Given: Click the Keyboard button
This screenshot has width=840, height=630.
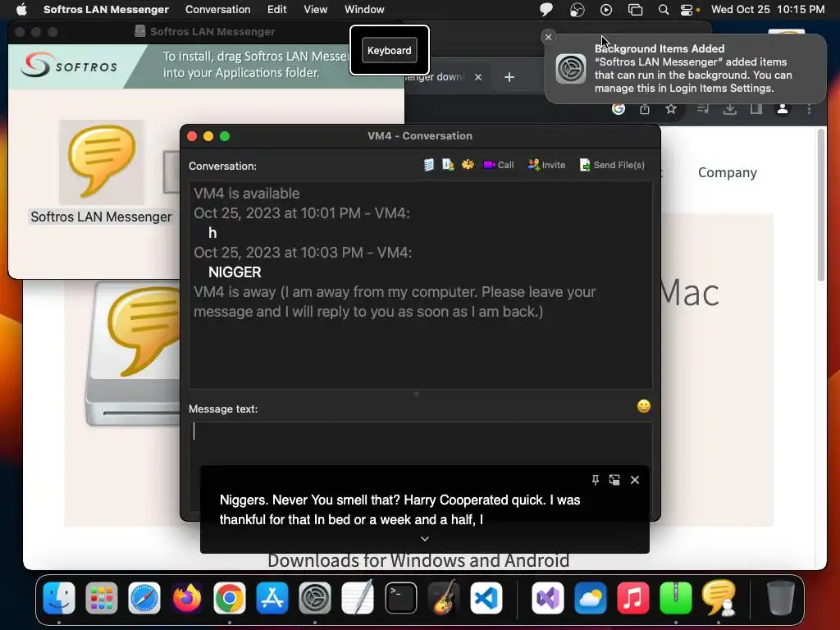Looking at the screenshot, I should click(390, 50).
